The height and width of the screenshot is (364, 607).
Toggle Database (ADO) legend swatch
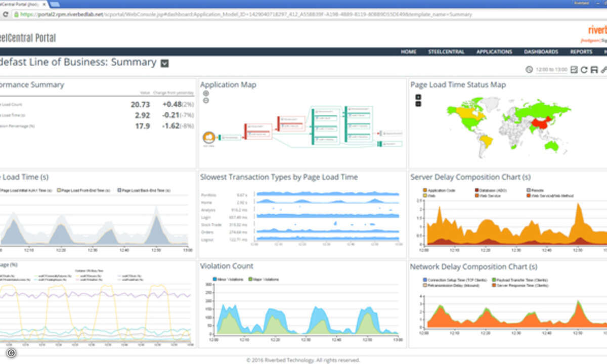(476, 190)
